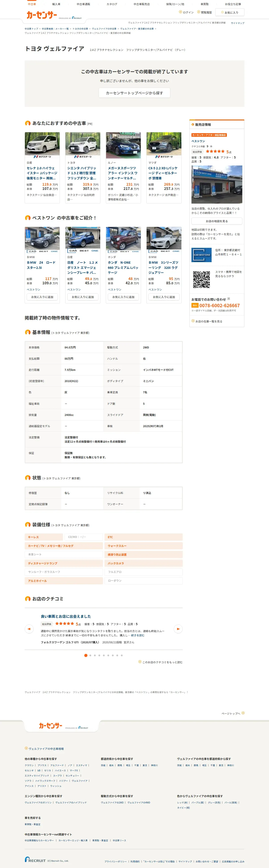Click the クラウン footer link

click(x=29, y=765)
